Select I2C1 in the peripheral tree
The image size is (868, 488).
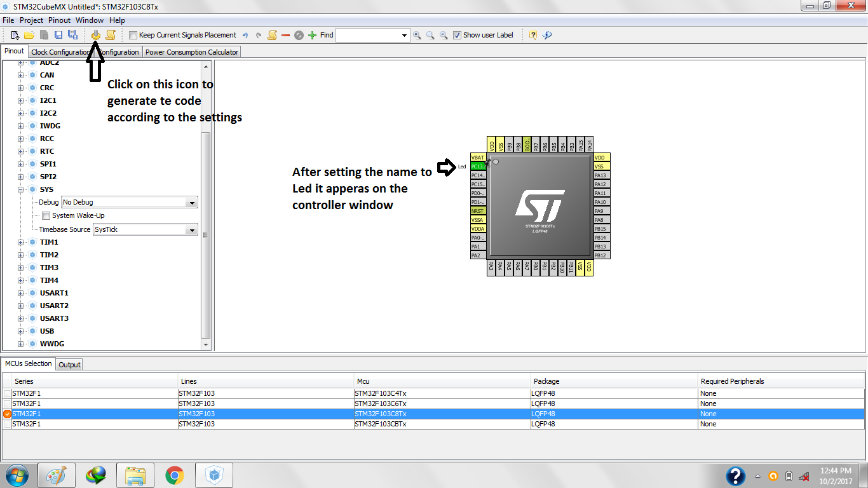(48, 100)
